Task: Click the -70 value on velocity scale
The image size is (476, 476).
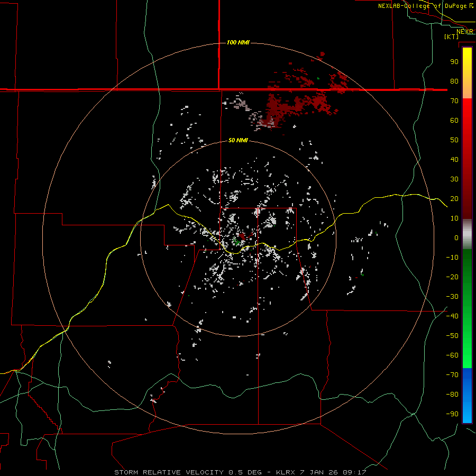Action: tap(452, 375)
